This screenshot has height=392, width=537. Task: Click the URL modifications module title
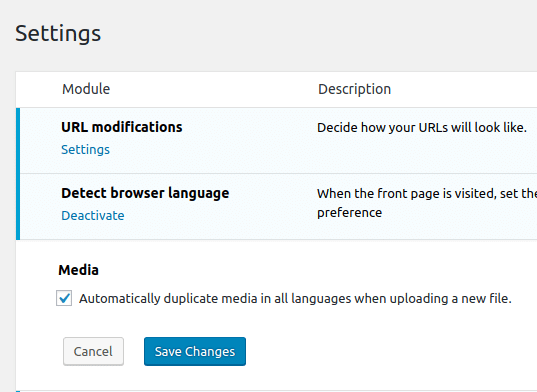click(122, 127)
